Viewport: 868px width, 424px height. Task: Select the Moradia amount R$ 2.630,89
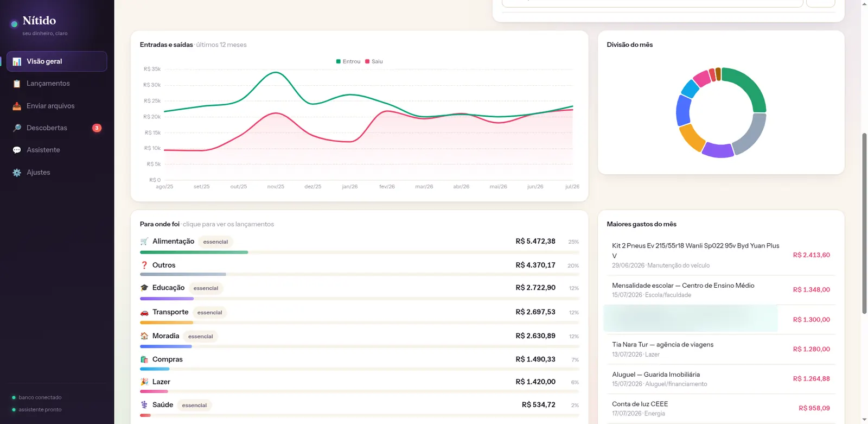point(535,336)
